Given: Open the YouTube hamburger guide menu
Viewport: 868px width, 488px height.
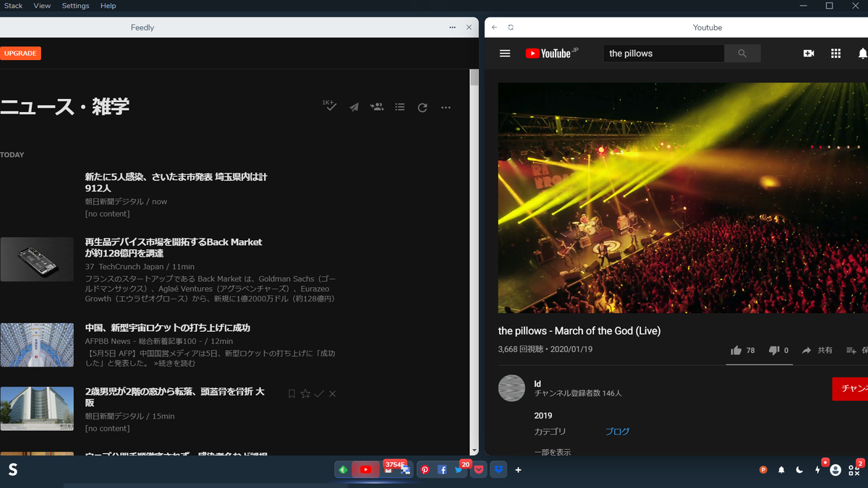Looking at the screenshot, I should point(505,53).
